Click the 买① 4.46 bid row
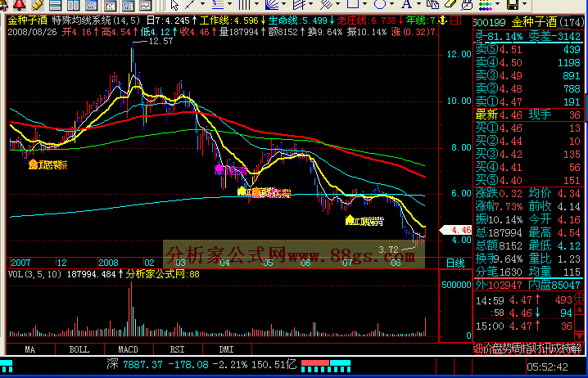 (x=528, y=128)
